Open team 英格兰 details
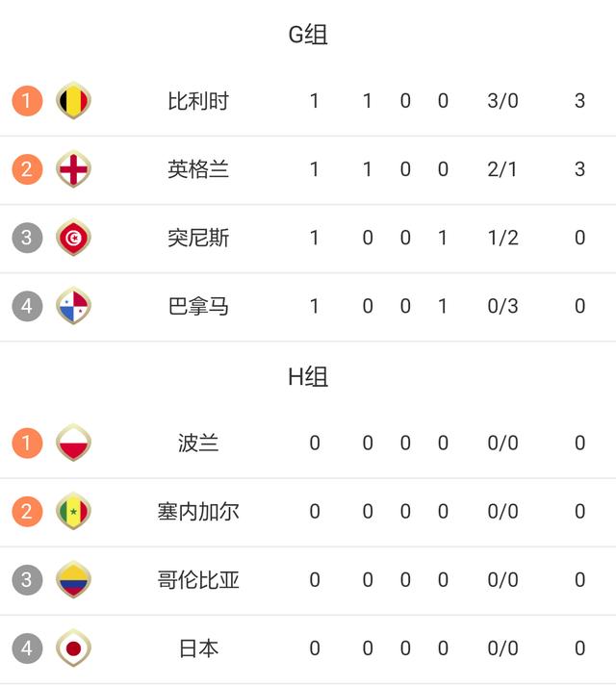616x685 pixels. tap(198, 169)
